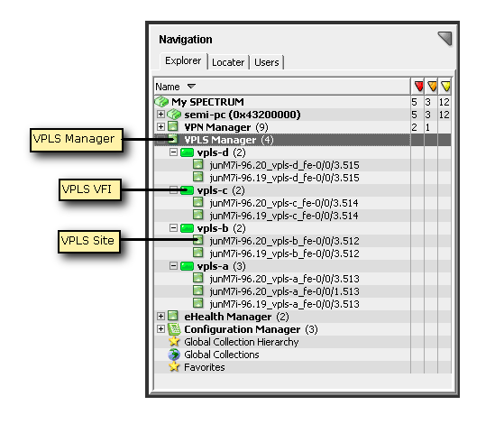Click the Global Collection Hierarchy star icon
Image resolution: width=504 pixels, height=424 pixels.
point(174,341)
